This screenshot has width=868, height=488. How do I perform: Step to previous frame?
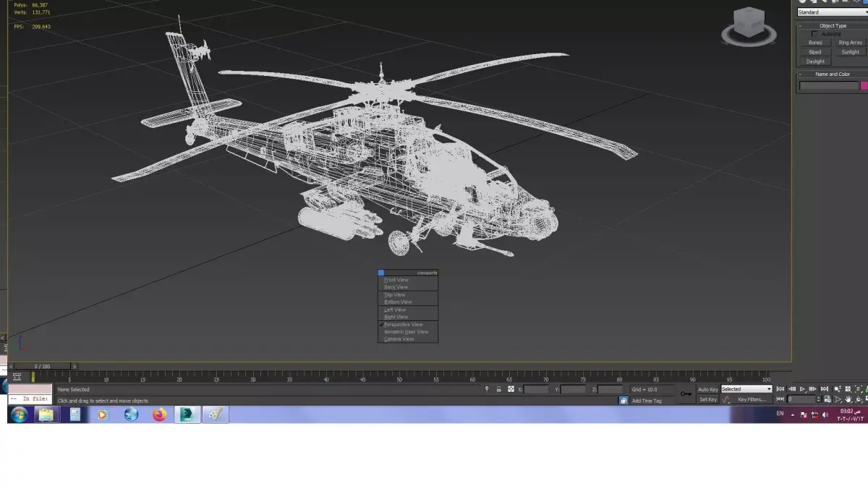coord(792,389)
